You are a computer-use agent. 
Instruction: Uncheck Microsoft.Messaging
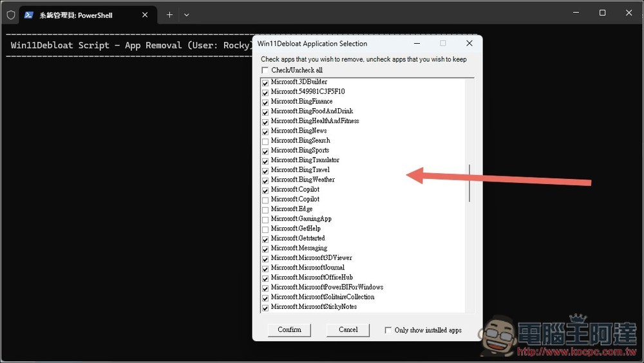click(265, 249)
